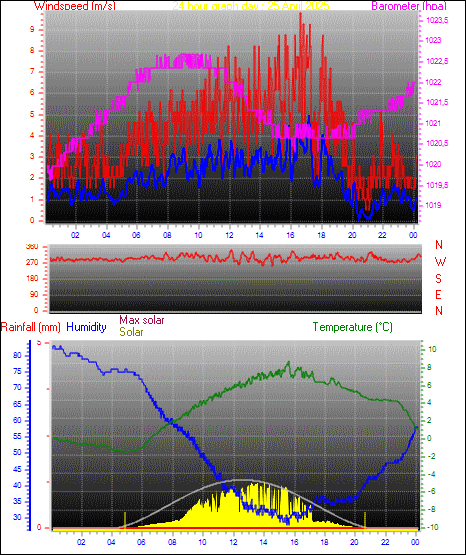This screenshot has width=466, height=555.
Task: Click barometer axis value 1022,5
Action: [x=437, y=62]
